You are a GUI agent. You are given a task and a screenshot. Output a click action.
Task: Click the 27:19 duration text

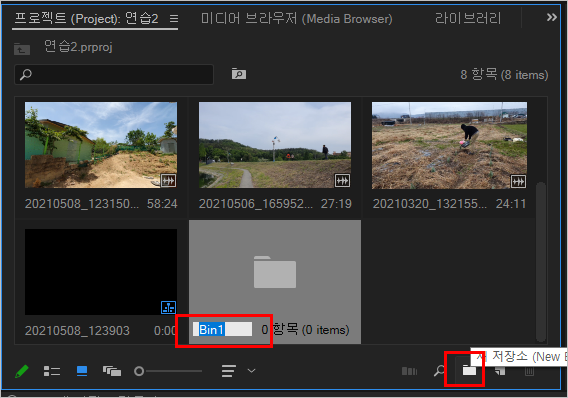click(x=336, y=204)
